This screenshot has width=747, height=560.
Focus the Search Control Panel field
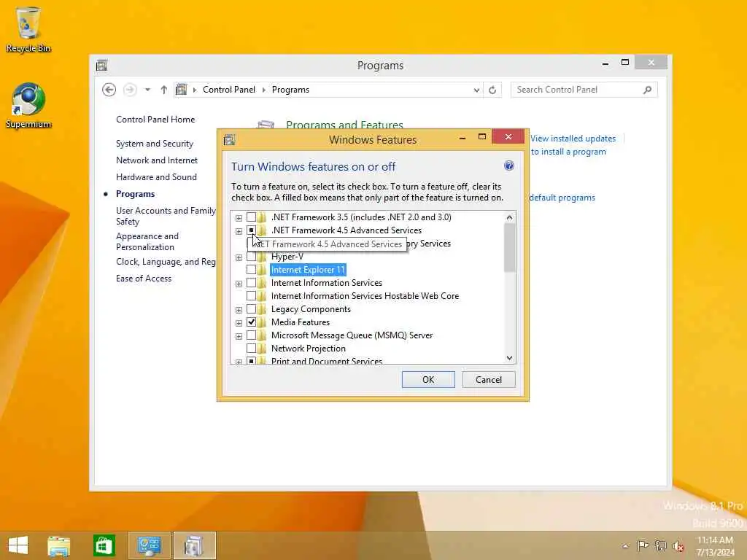[x=584, y=90]
